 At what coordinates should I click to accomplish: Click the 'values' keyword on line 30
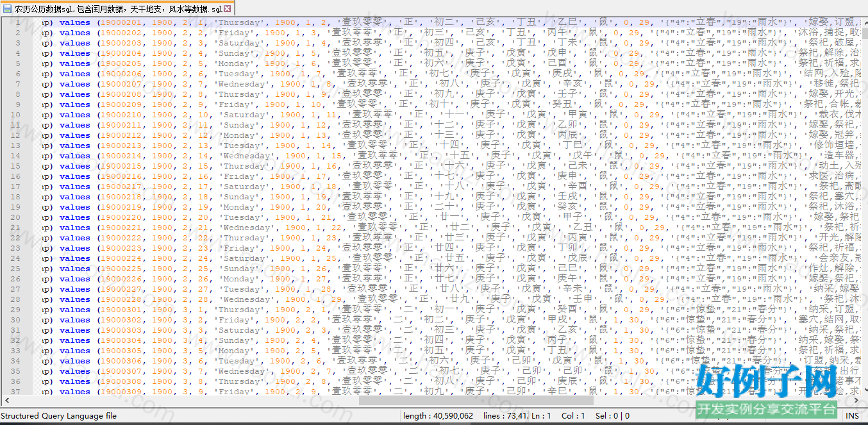point(74,320)
